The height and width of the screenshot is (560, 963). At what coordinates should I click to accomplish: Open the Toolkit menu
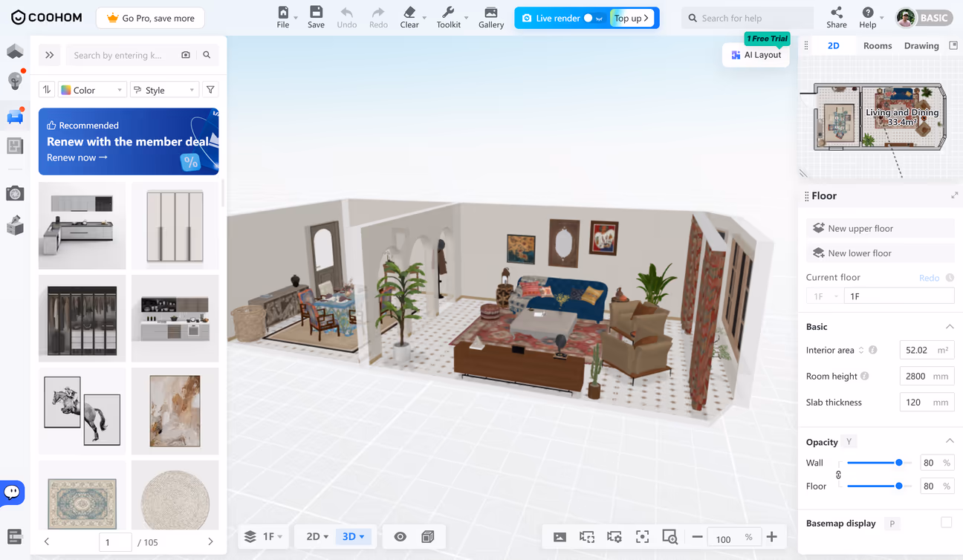449,18
